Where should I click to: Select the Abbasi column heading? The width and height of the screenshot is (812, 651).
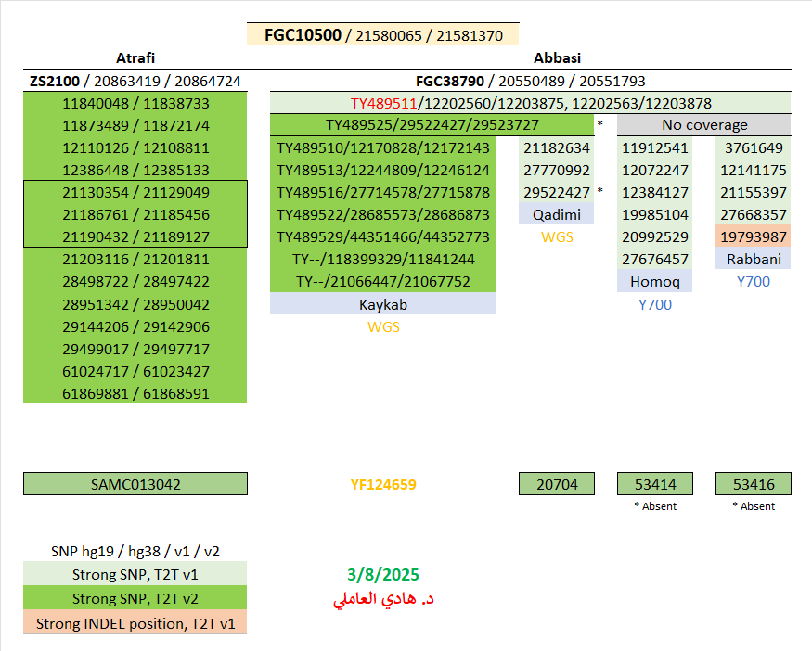tap(531, 57)
